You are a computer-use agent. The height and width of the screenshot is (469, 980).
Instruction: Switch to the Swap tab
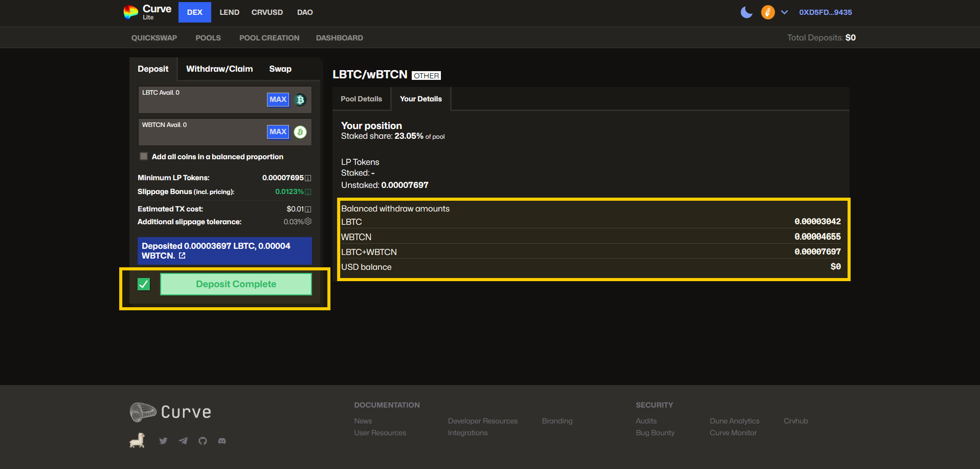(x=280, y=69)
